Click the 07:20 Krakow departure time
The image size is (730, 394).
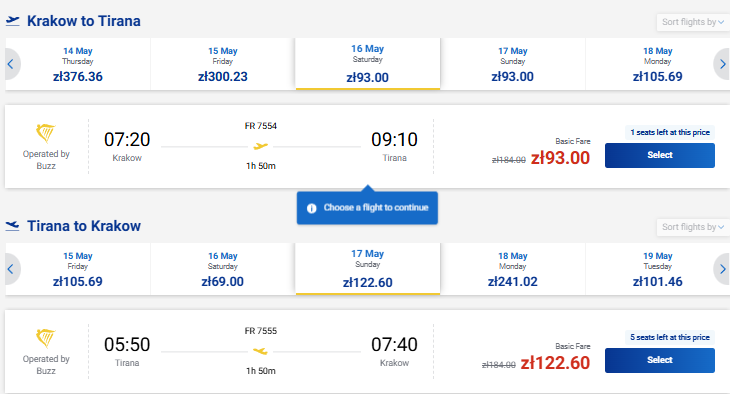point(127,140)
